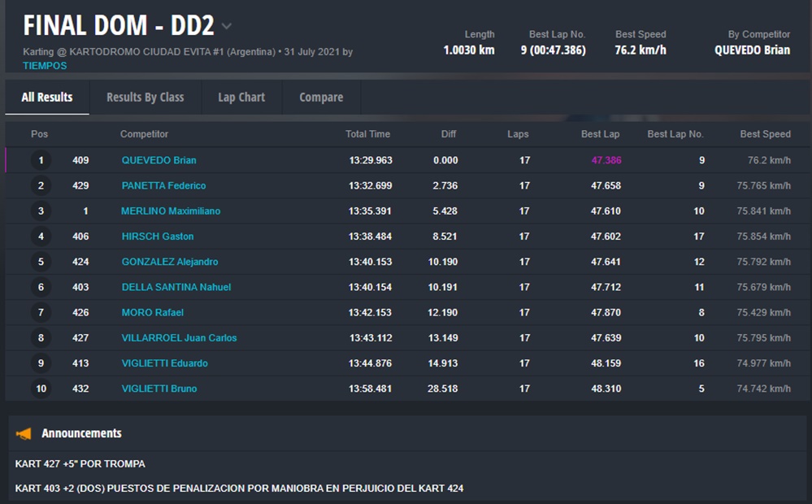Click the purple 47.386 best lap time
812x504 pixels.
606,160
